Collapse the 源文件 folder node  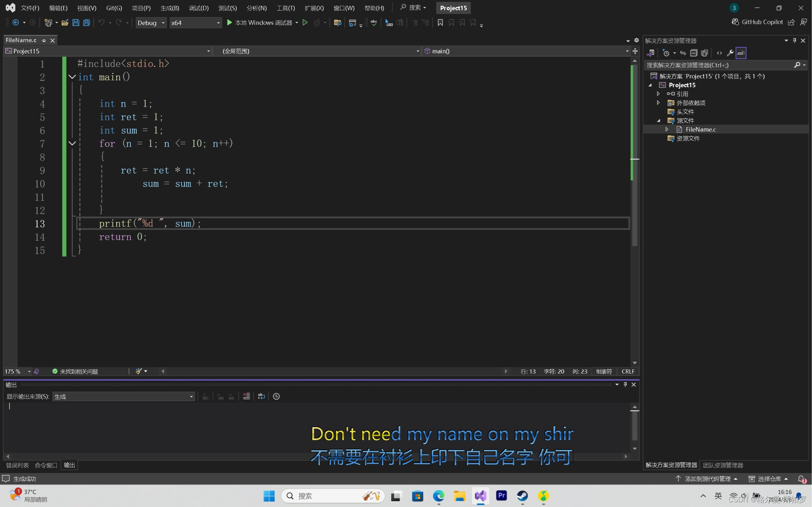(659, 120)
